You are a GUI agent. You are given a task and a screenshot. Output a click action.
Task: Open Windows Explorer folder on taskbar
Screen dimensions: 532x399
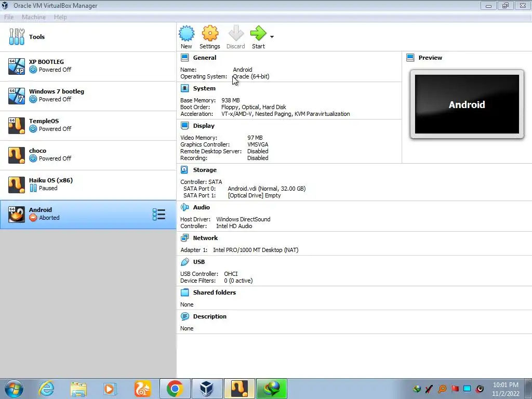coord(78,389)
